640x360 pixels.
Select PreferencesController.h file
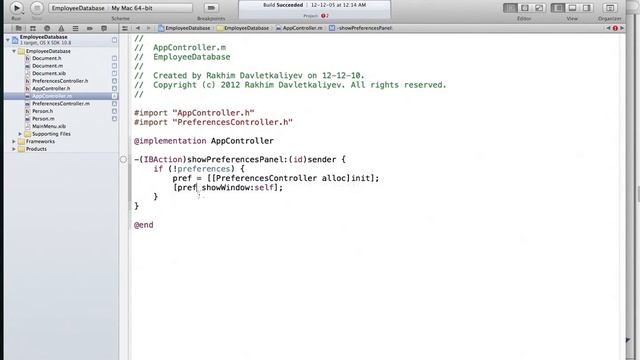click(60, 81)
